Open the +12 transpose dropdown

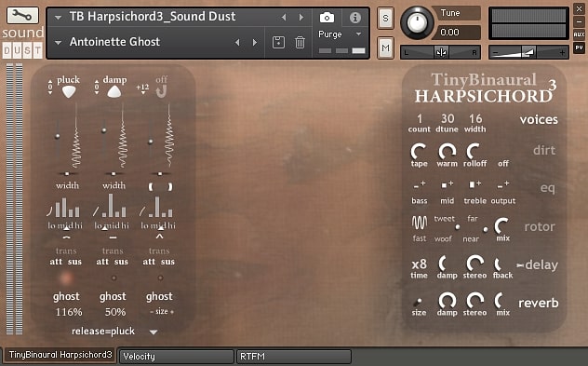point(142,88)
